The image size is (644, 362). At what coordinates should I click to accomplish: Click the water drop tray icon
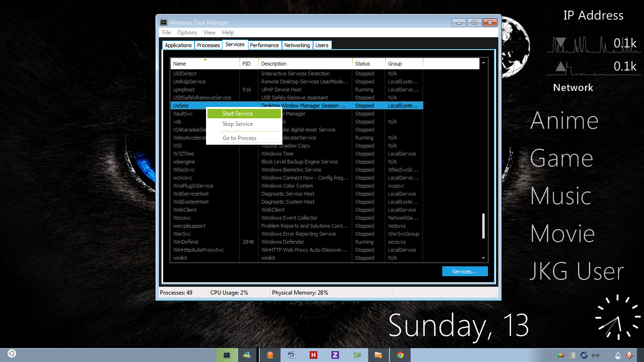click(x=618, y=355)
